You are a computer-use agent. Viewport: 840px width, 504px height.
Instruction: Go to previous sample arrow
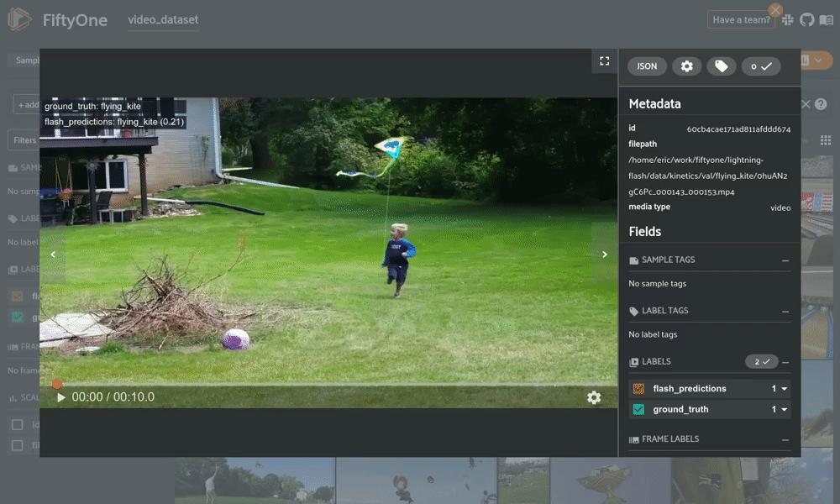tap(52, 255)
